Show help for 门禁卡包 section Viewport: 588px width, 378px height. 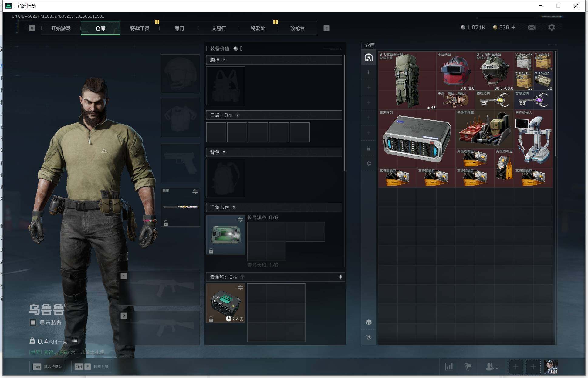[x=233, y=207]
